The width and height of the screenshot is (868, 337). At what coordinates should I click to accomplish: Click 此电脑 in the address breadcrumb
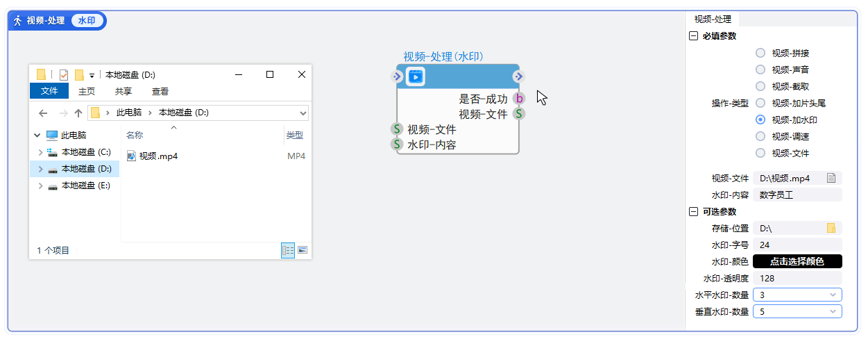pos(128,113)
